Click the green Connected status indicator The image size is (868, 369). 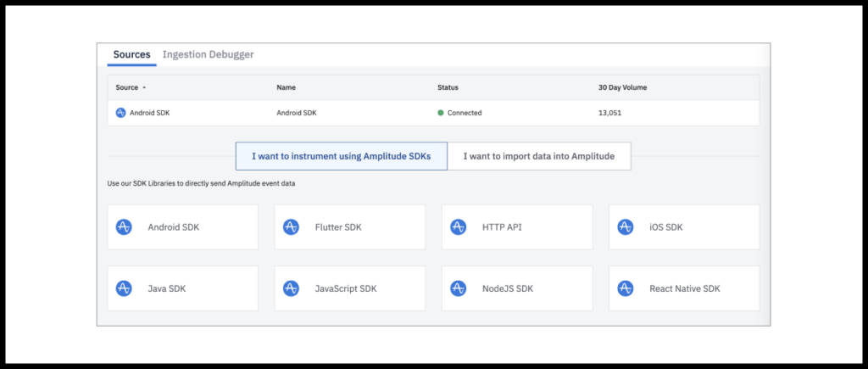(441, 113)
